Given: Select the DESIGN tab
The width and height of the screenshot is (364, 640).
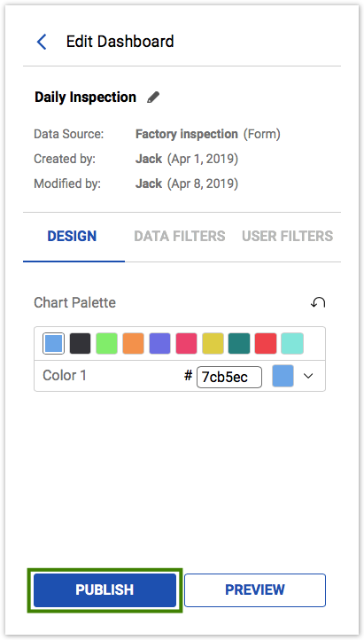Looking at the screenshot, I should click(x=72, y=236).
